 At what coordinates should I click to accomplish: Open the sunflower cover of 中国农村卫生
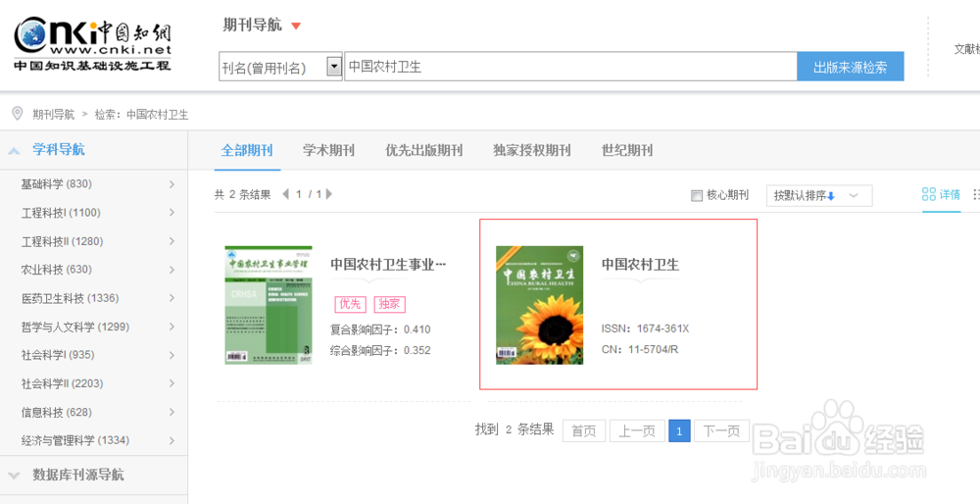click(x=539, y=305)
